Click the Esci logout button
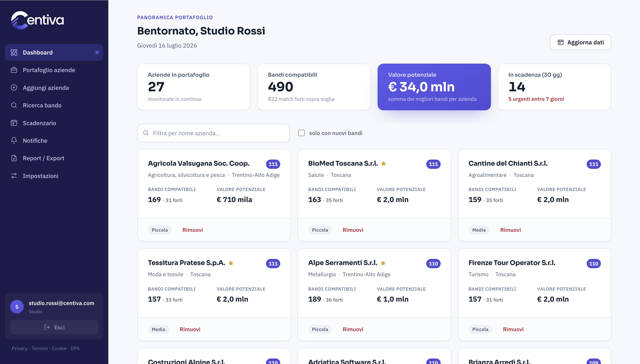This screenshot has width=640, height=364. coord(54,327)
